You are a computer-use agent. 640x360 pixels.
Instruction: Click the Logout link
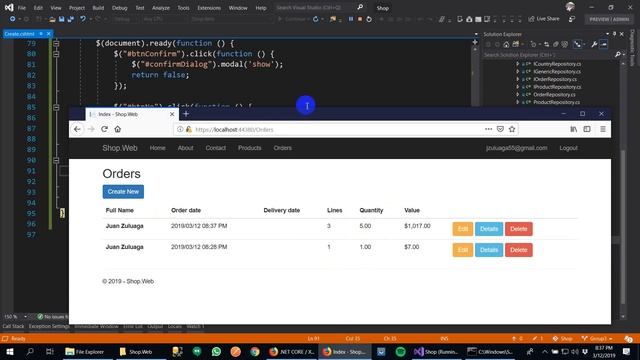click(568, 148)
